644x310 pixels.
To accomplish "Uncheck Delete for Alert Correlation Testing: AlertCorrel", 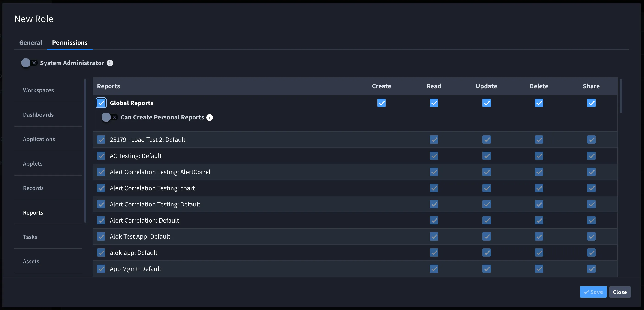I will tap(539, 172).
